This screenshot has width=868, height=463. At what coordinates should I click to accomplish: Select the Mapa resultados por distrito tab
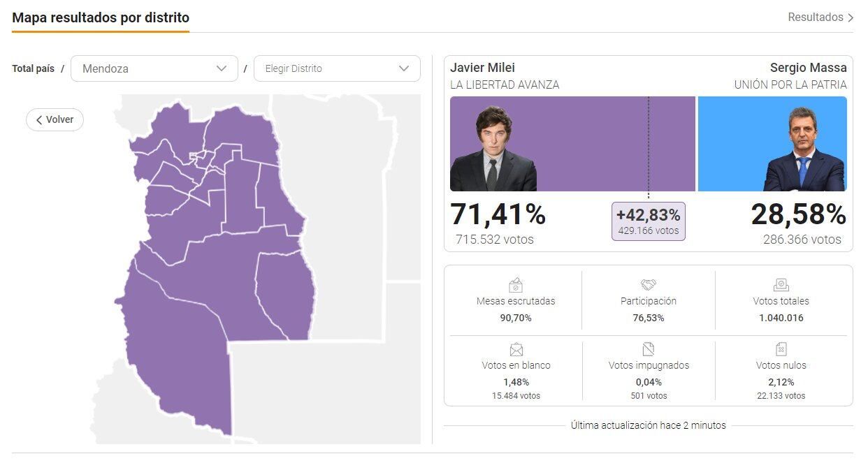[101, 17]
